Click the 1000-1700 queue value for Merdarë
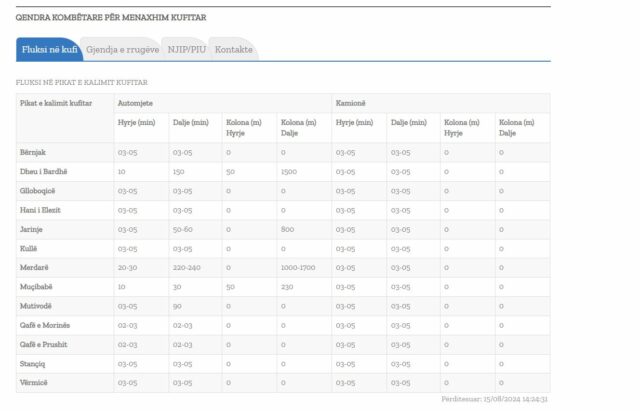Screen dimensions: 640x411 click(298, 268)
